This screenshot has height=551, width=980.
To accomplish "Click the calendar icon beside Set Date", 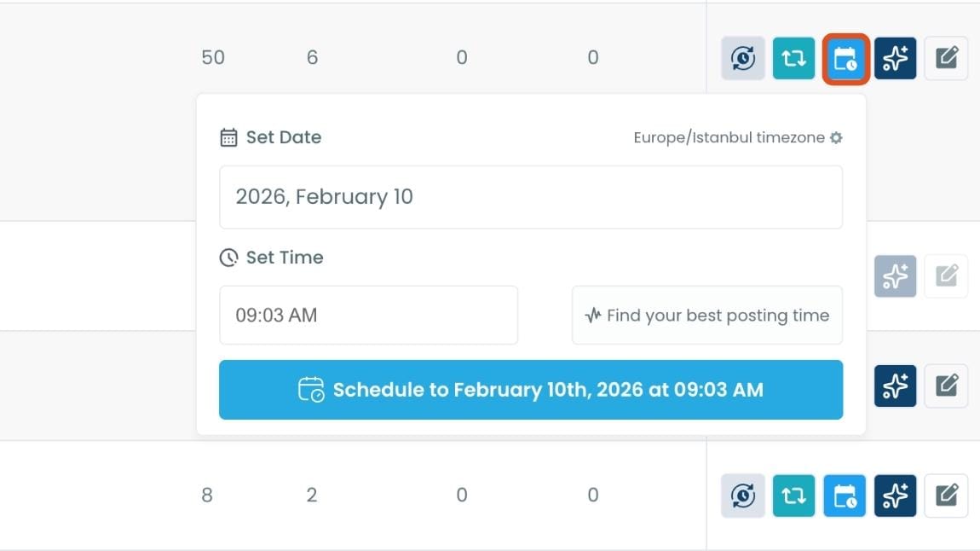I will click(227, 137).
